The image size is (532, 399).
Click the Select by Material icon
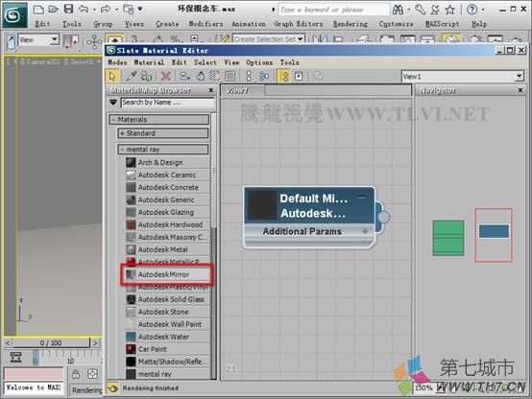click(x=318, y=76)
